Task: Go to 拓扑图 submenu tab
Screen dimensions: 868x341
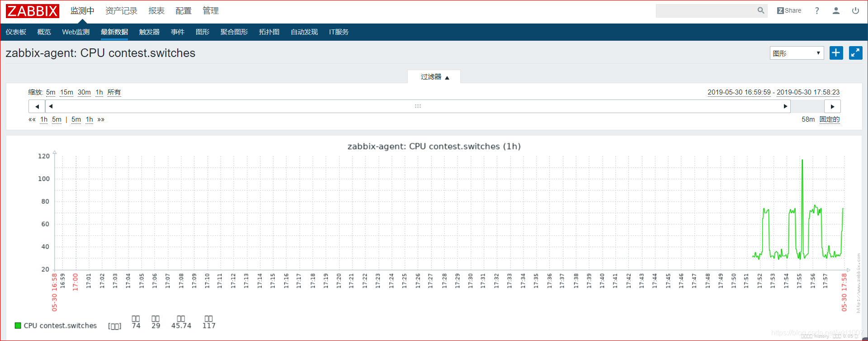Action: (x=269, y=32)
